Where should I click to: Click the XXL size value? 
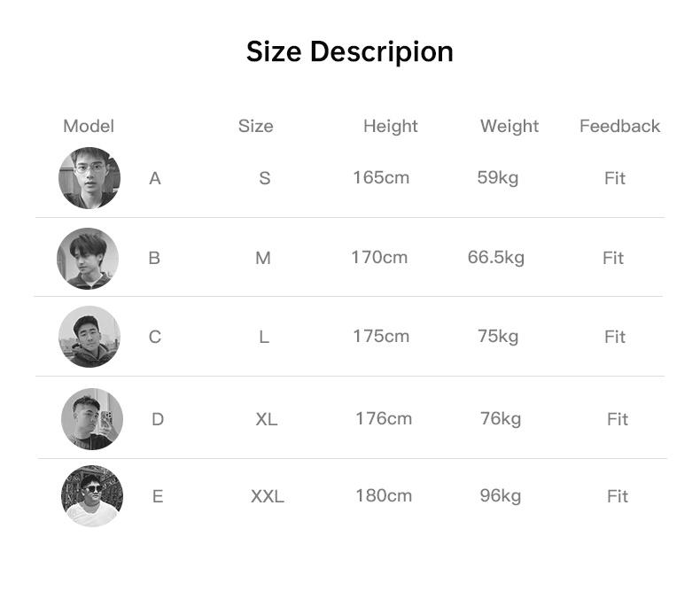pyautogui.click(x=267, y=496)
